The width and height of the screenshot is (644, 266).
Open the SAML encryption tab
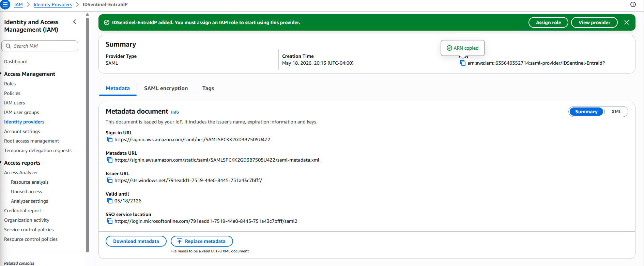[x=166, y=88]
